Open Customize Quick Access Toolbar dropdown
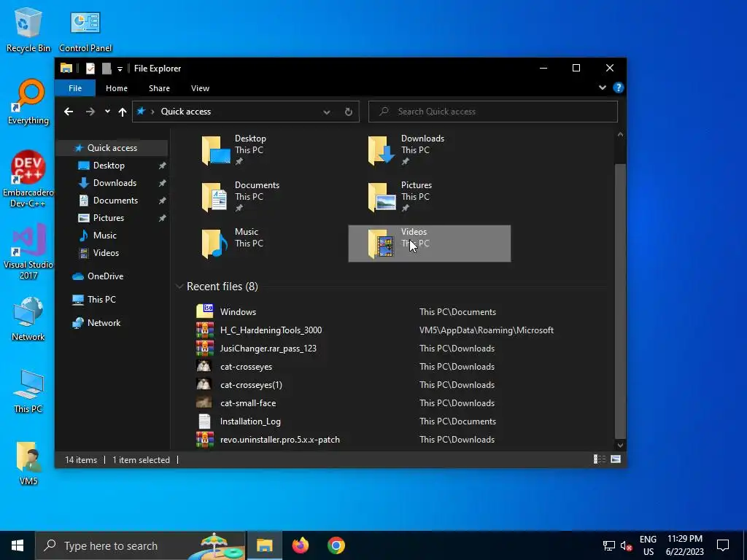This screenshot has width=747, height=560. (x=120, y=69)
